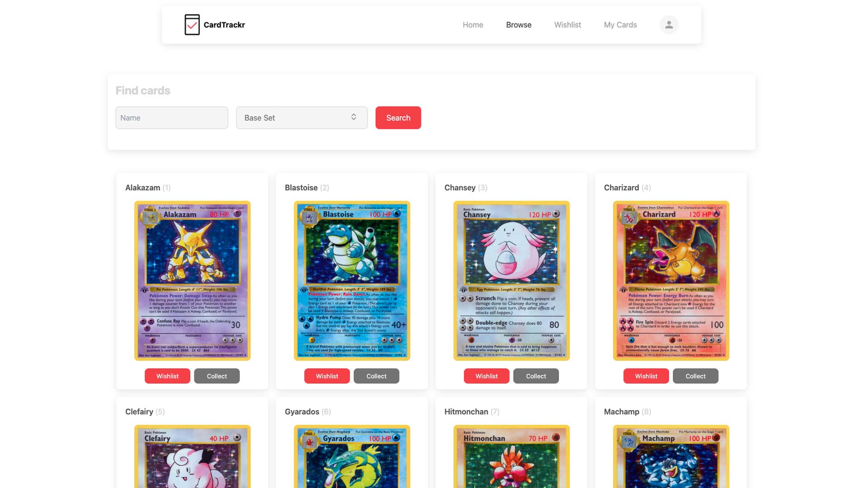Add Alakazam to wishlist
The image size is (868, 488).
(x=167, y=376)
